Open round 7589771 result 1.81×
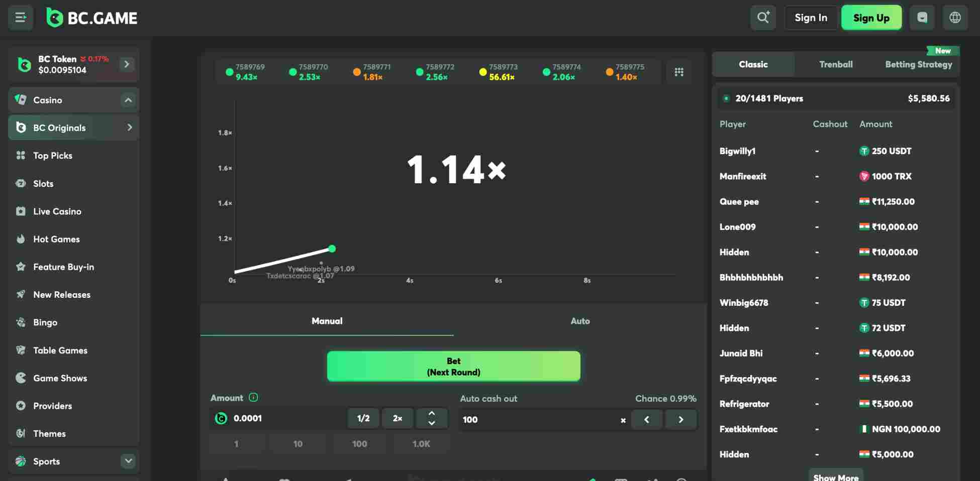The width and height of the screenshot is (980, 481). coord(372,72)
